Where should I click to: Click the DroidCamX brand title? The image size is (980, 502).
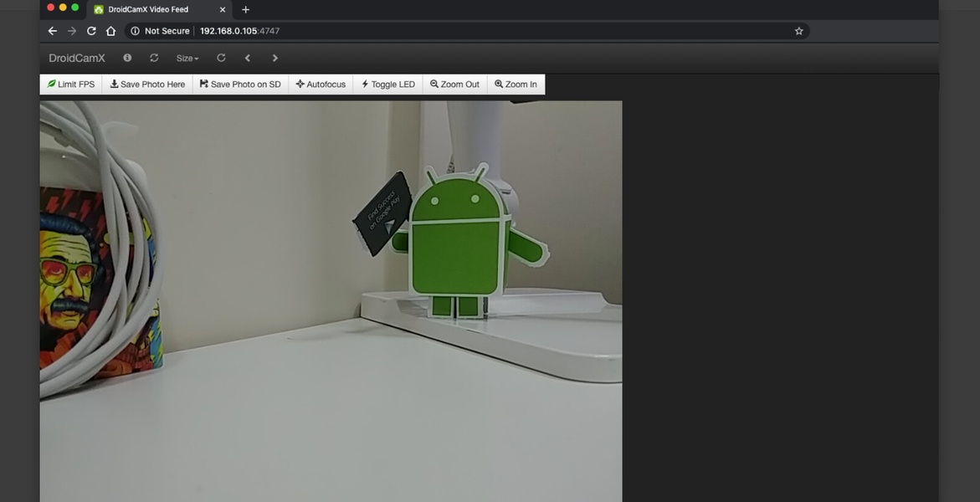coord(77,58)
